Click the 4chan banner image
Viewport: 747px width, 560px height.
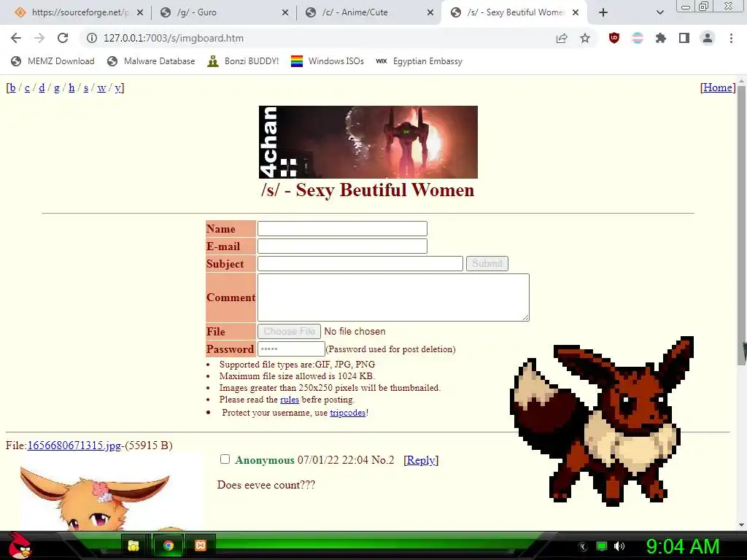(x=368, y=142)
